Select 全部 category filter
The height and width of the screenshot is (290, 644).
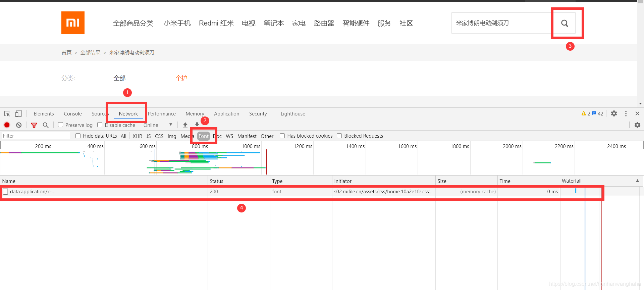pyautogui.click(x=119, y=78)
